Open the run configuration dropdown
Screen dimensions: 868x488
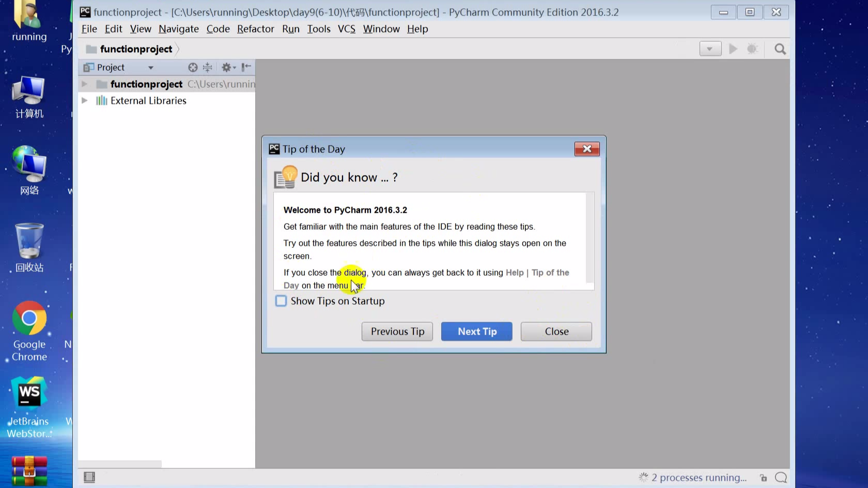point(710,49)
